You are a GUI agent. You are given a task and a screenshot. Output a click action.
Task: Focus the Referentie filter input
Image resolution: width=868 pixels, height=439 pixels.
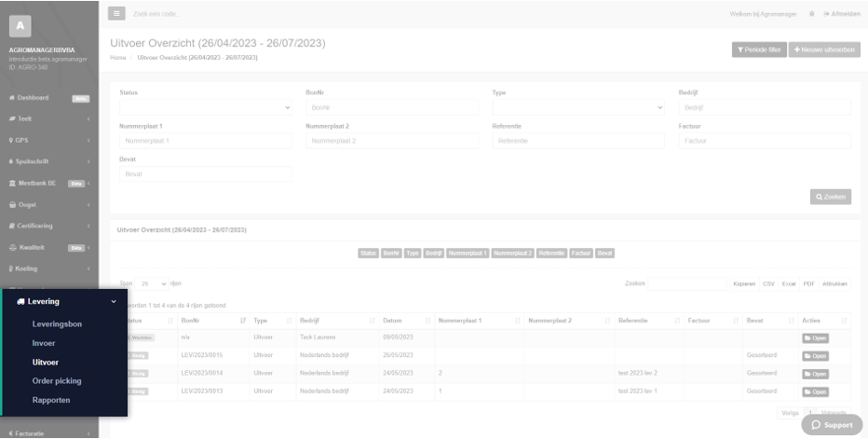coord(578,141)
